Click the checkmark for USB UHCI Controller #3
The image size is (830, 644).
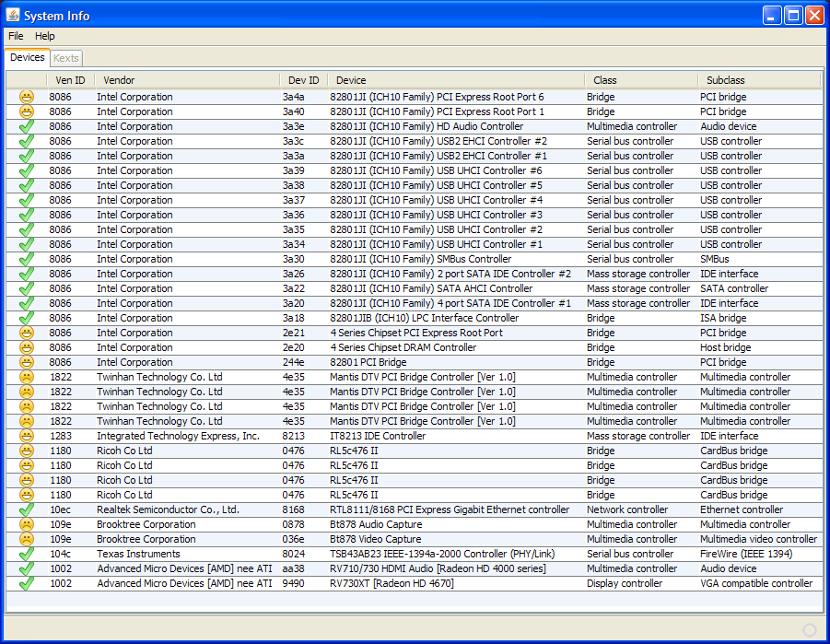(27, 215)
